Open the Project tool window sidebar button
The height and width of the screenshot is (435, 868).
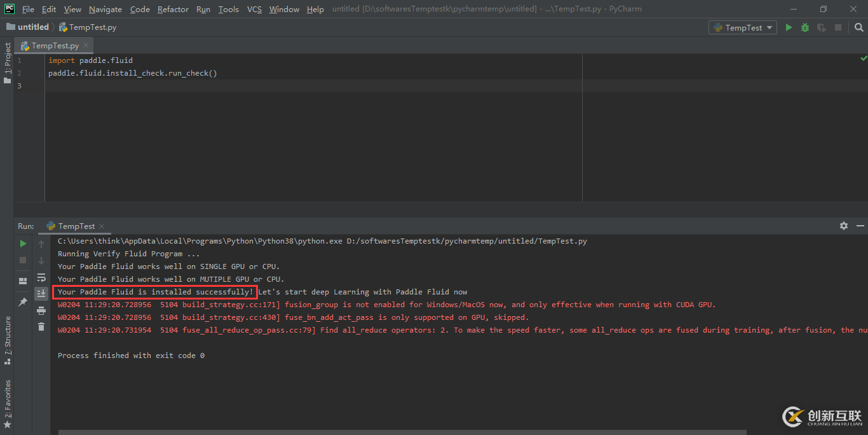8,63
